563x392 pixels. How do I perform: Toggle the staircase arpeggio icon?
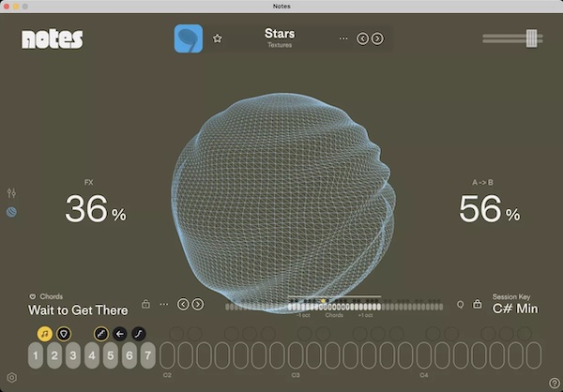tap(101, 334)
